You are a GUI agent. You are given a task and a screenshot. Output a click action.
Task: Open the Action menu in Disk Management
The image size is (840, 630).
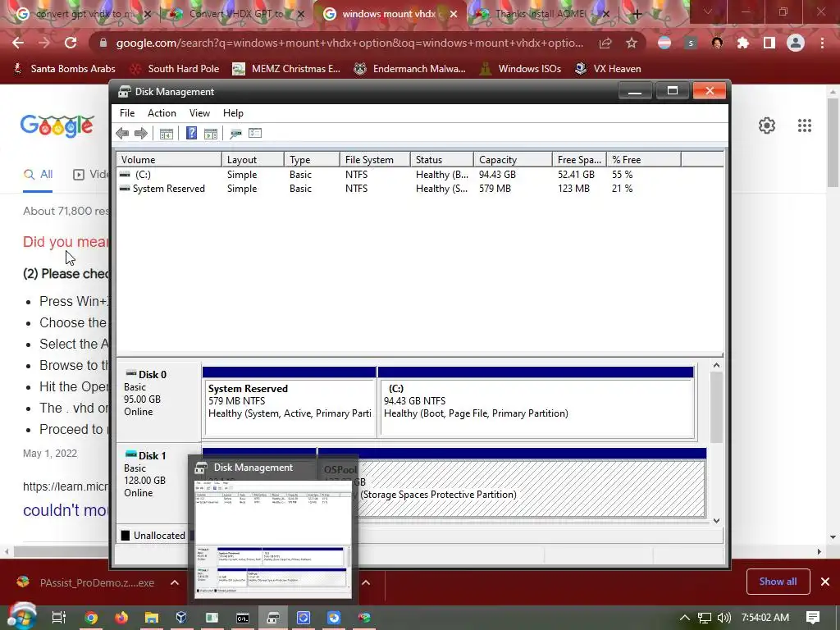coord(162,113)
